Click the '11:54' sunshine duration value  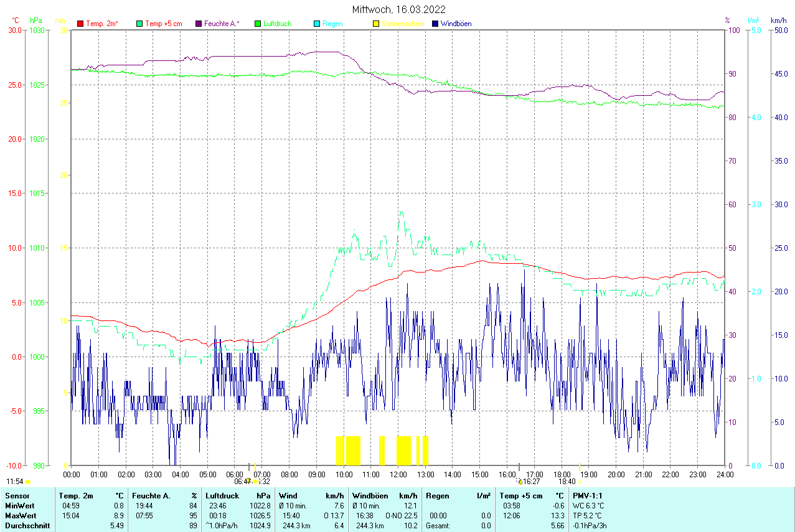point(15,482)
